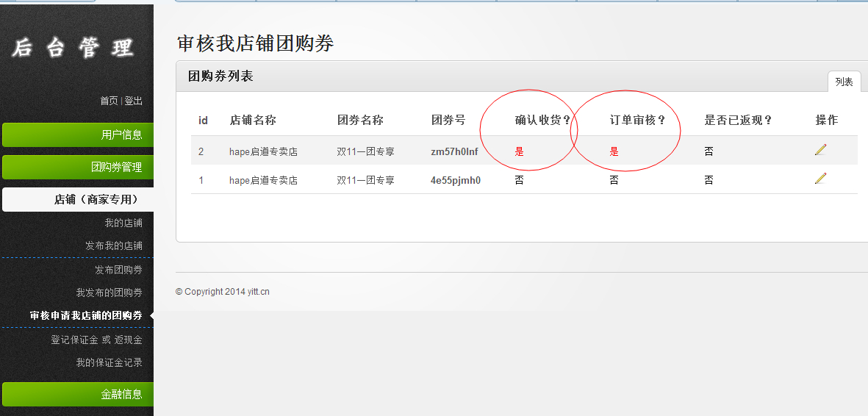Click the 团券名称 column header
Image resolution: width=868 pixels, height=416 pixels.
(360, 121)
